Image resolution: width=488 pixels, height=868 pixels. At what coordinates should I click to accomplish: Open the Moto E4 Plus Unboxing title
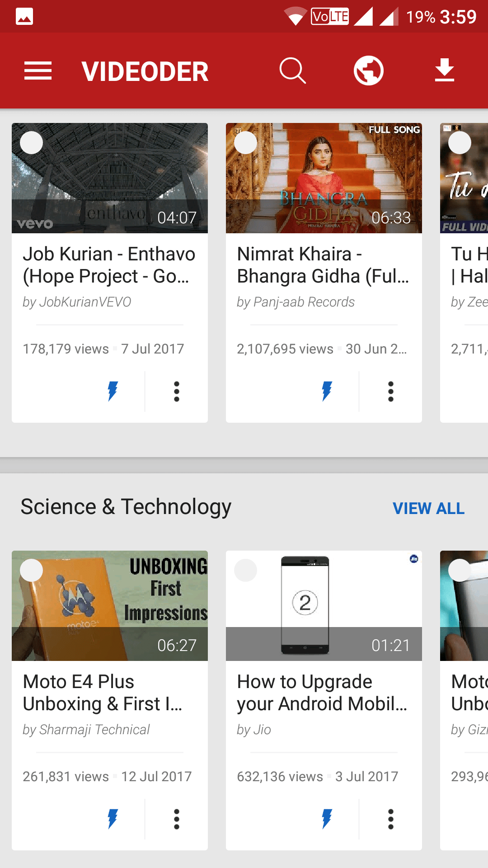click(103, 693)
